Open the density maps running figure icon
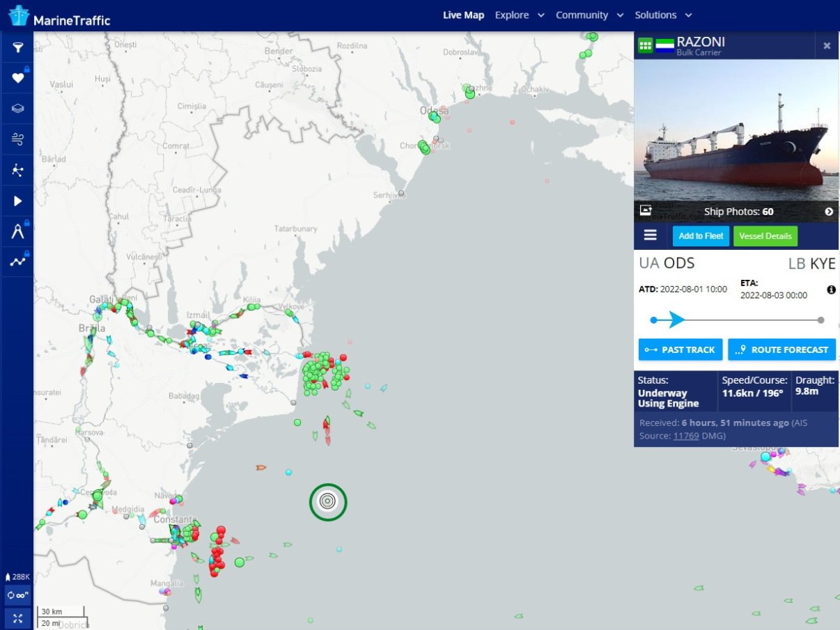 pos(18,170)
